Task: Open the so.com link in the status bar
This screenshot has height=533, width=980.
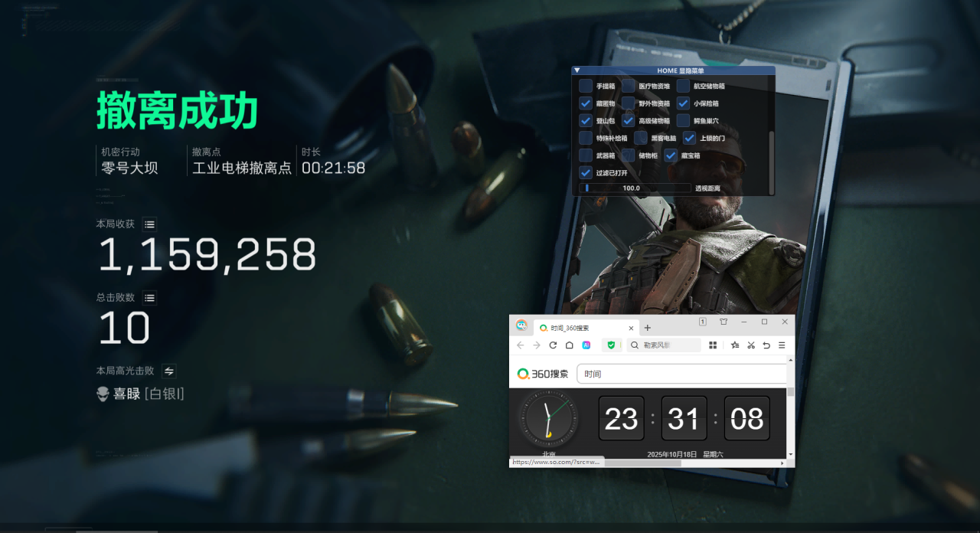Action: point(555,461)
